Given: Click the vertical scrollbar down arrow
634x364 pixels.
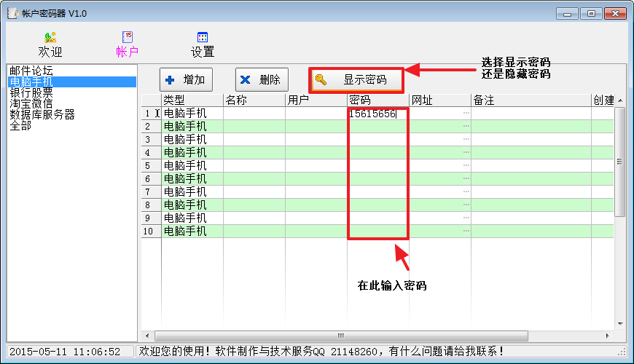Looking at the screenshot, I should coord(620,324).
